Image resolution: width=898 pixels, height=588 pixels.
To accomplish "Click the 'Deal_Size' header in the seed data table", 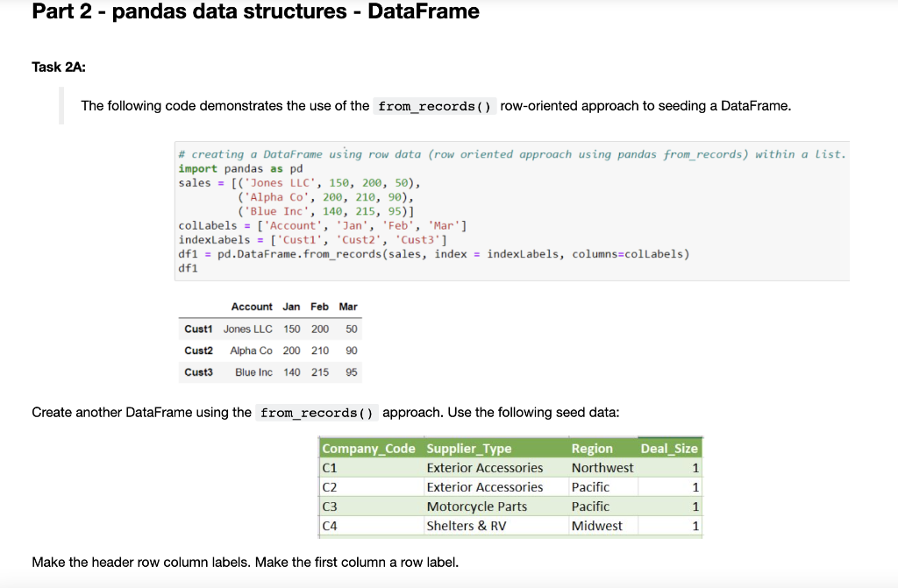I will 669,449.
